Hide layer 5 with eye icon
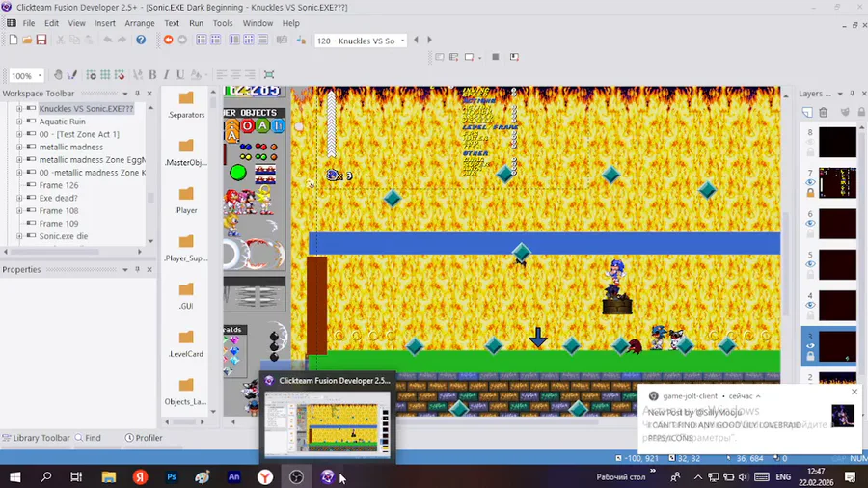This screenshot has width=868, height=488. pyautogui.click(x=810, y=264)
